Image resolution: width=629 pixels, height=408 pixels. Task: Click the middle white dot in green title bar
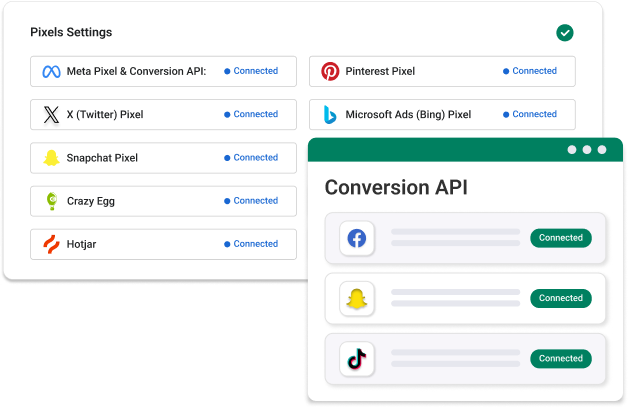click(x=587, y=150)
